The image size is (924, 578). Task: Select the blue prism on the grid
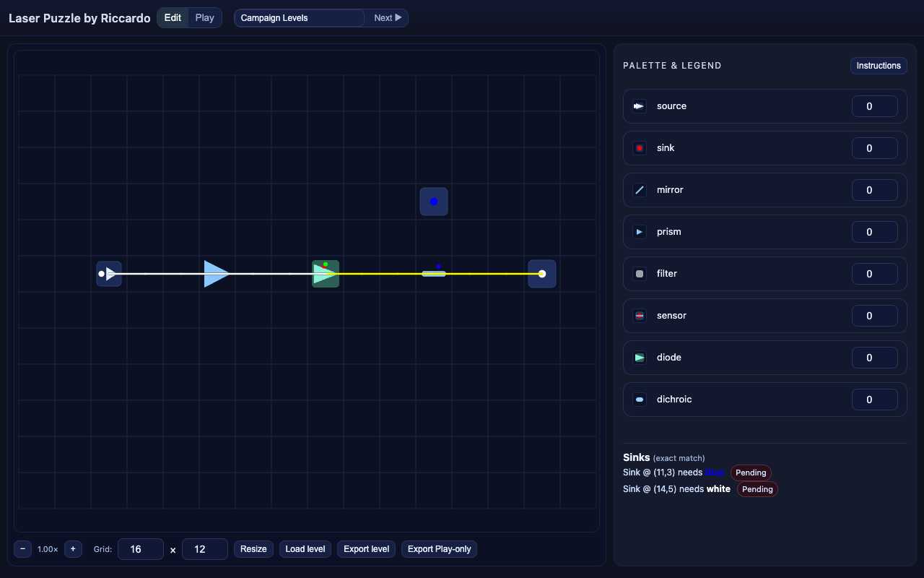(x=217, y=274)
